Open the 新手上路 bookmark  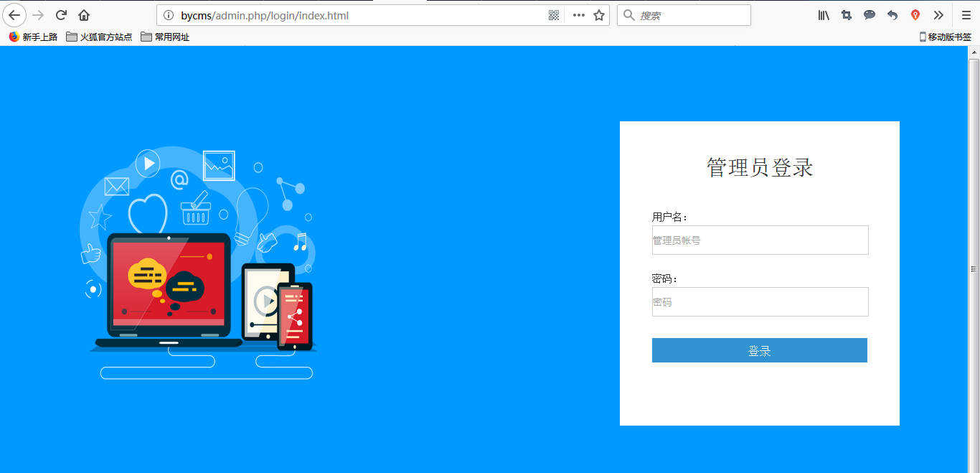click(33, 37)
